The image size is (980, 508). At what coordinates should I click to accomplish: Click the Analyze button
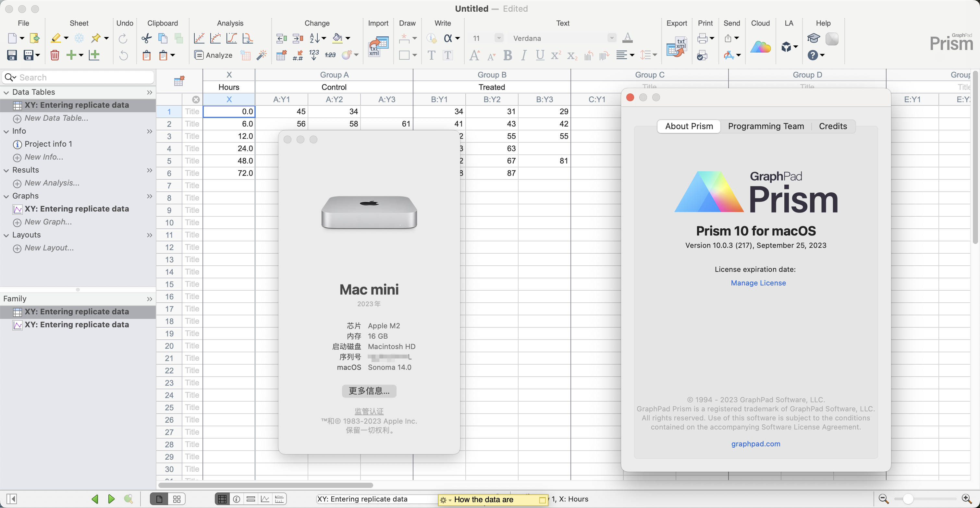click(214, 55)
